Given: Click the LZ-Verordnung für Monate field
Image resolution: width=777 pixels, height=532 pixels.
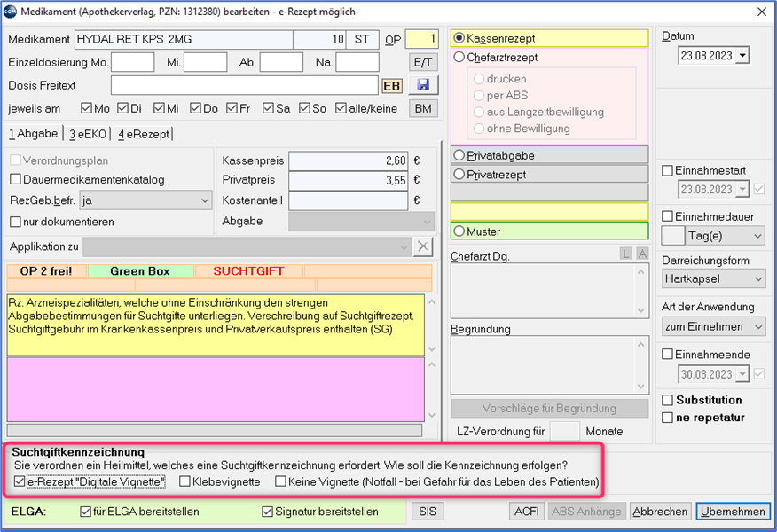Looking at the screenshot, I should pyautogui.click(x=565, y=431).
